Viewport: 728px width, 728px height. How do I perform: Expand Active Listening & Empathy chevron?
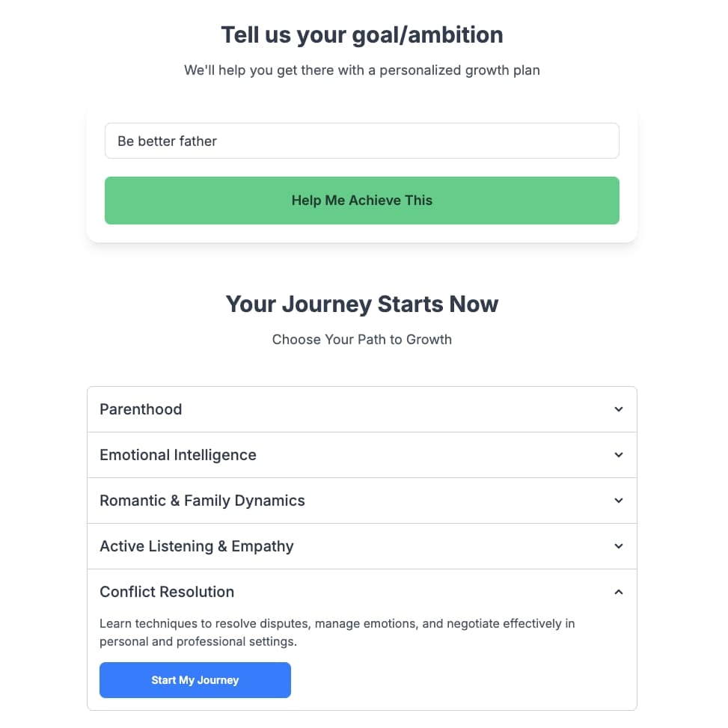[618, 546]
